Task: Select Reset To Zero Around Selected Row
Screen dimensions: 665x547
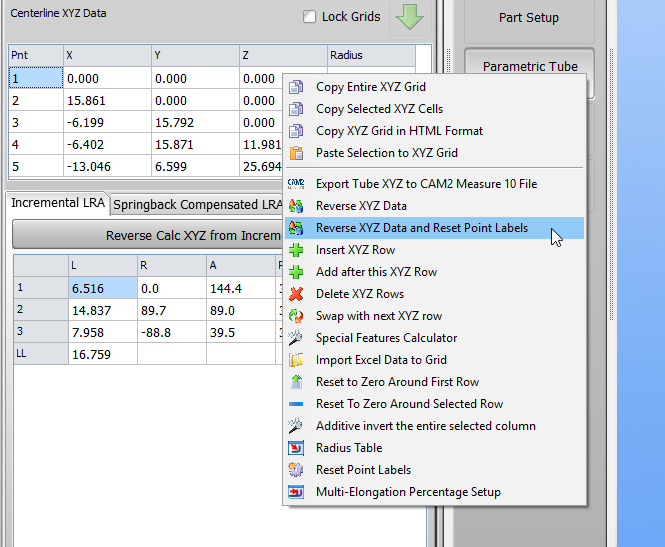Action: point(434,404)
